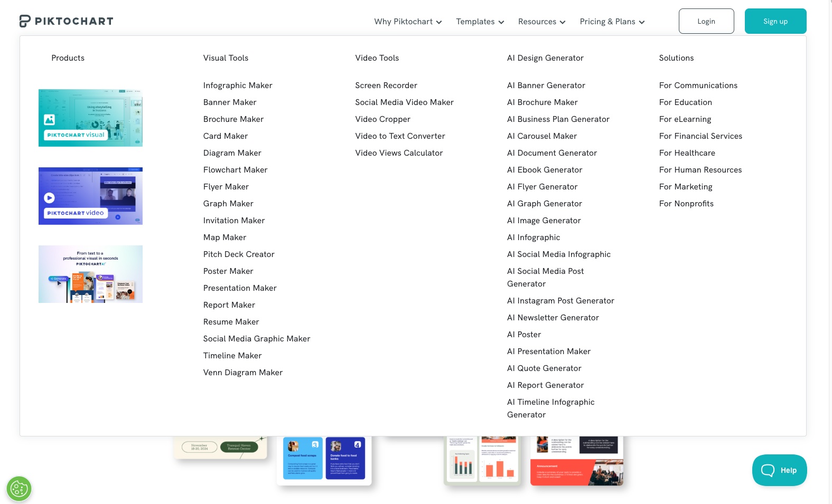Open AI Document Generator
Image resolution: width=832 pixels, height=504 pixels.
(552, 153)
